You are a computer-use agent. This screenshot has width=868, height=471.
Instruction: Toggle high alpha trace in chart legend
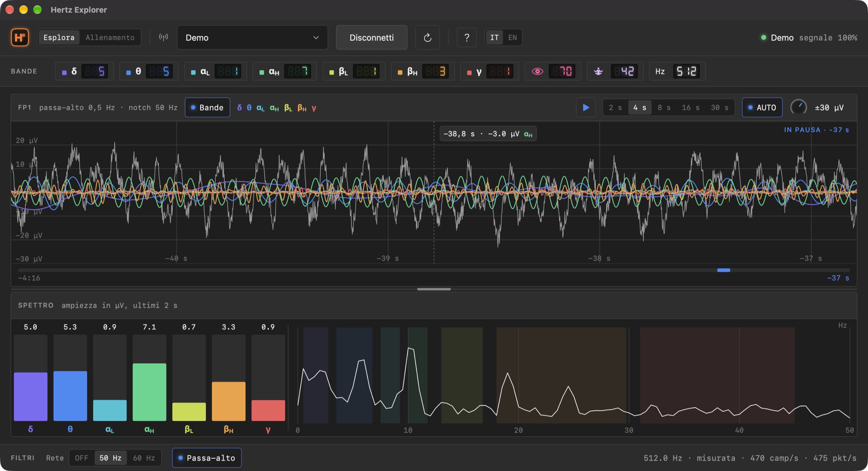tap(274, 108)
